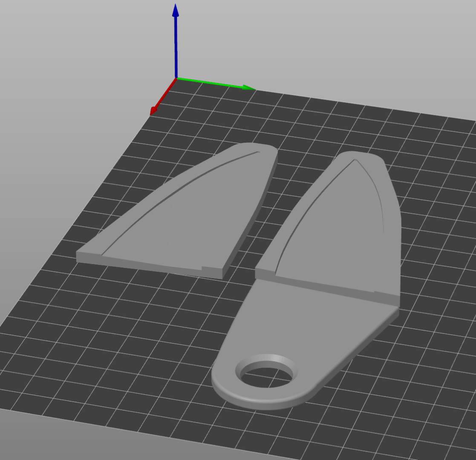Click the origin where the axes meet
Image resolution: width=476 pixels, height=460 pixels.
176,78
